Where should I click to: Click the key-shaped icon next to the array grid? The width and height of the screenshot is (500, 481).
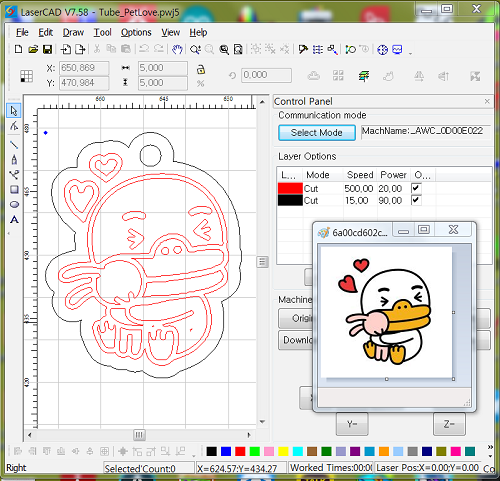(x=332, y=49)
